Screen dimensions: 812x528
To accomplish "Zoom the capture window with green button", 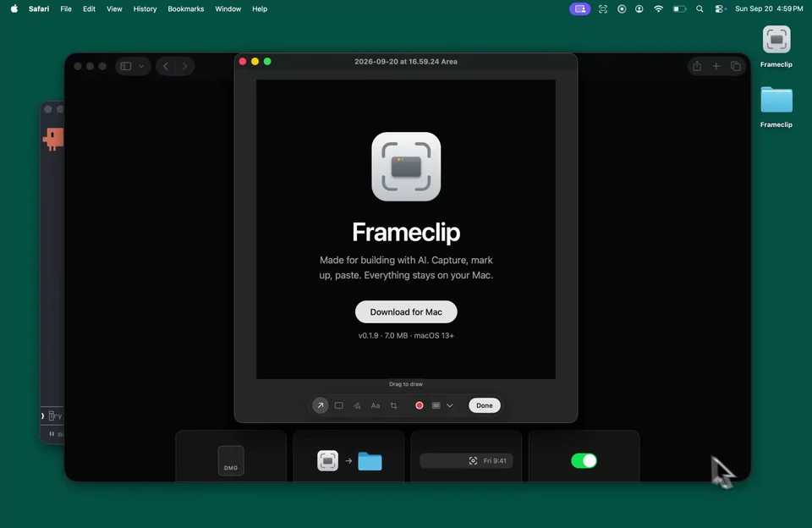I will point(267,61).
